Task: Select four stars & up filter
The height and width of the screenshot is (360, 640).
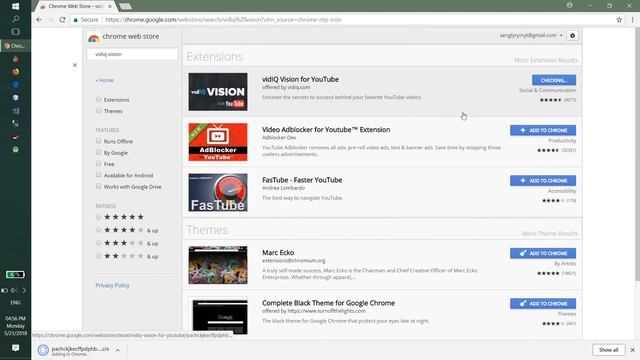Action: coord(98,230)
